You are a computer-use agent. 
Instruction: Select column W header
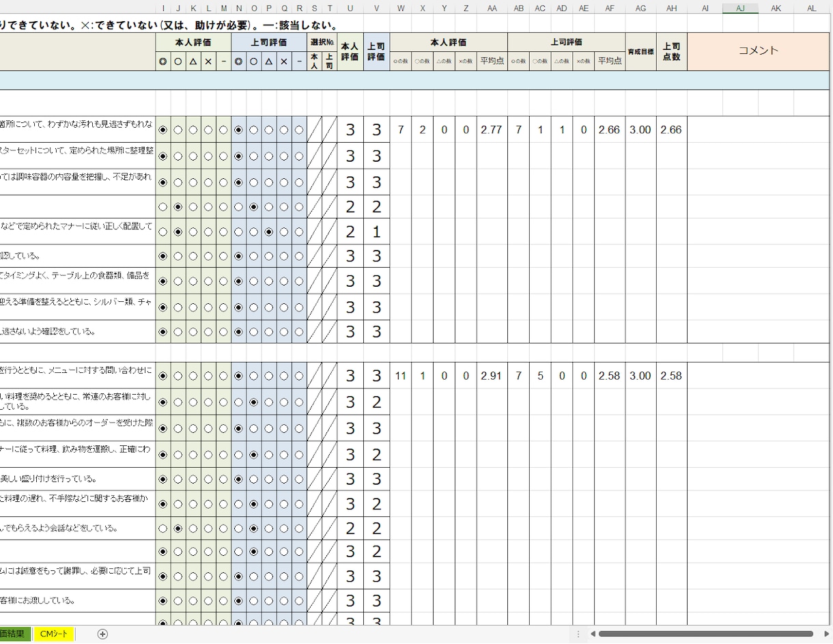pos(401,8)
